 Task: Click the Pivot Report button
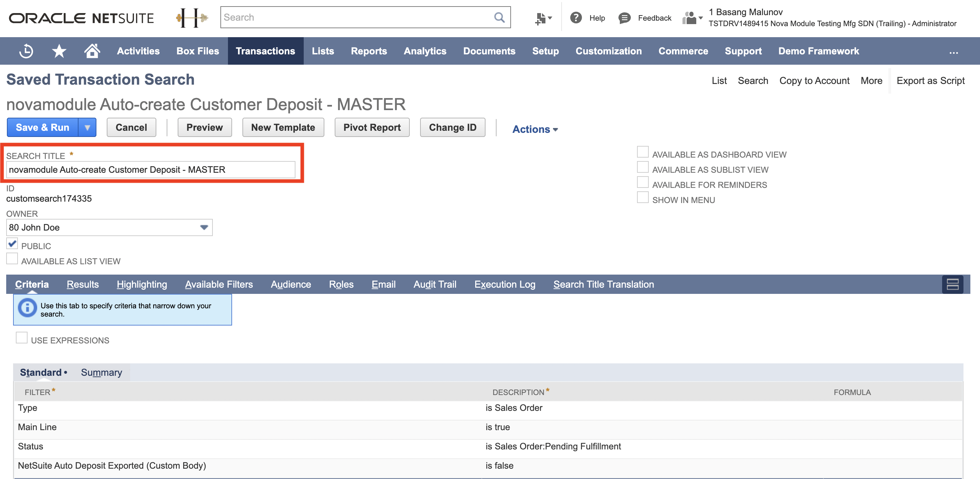pos(372,127)
